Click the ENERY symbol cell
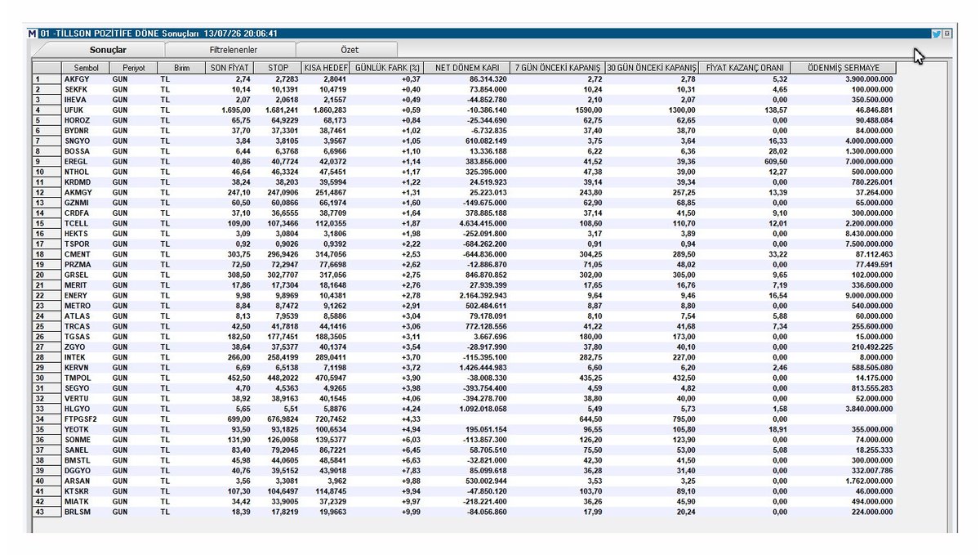The height and width of the screenshot is (555, 980). [86, 294]
